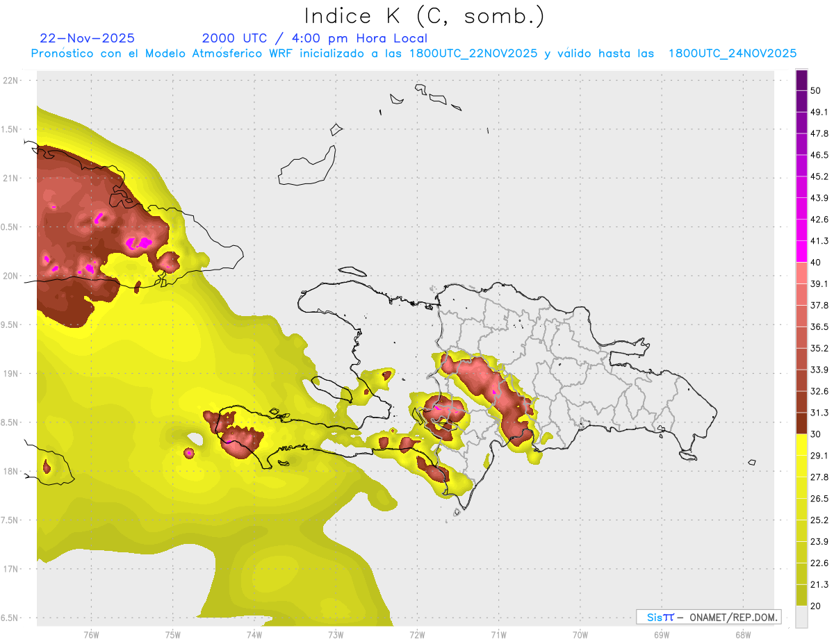Click the "20N" latitude label
Image resolution: width=834 pixels, height=644 pixels.
click(x=10, y=276)
